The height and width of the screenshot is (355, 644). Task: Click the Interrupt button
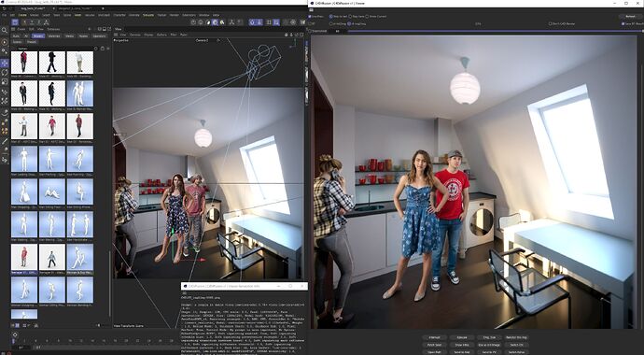435,337
